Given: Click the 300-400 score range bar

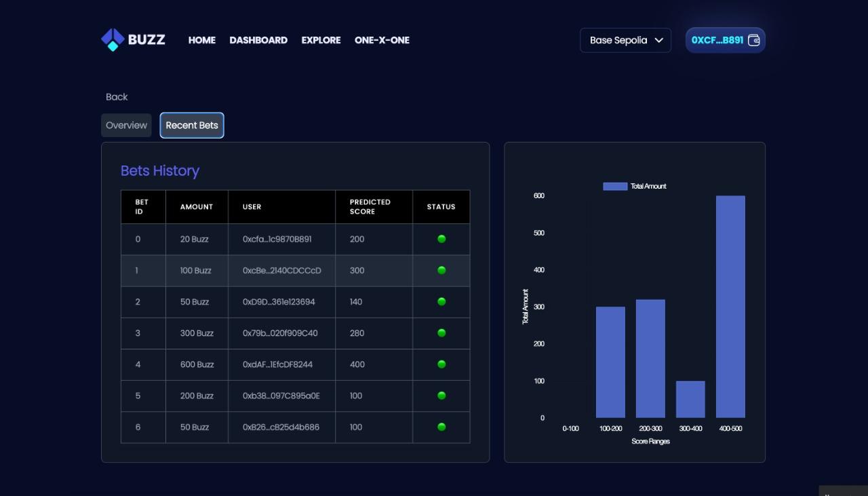Looking at the screenshot, I should 690,400.
